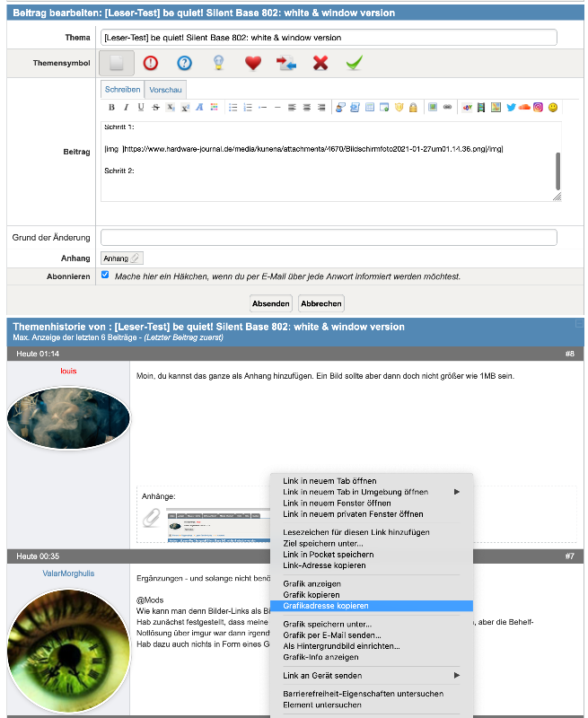
Task: Click the editor's vertical scrollbar
Action: [557, 171]
